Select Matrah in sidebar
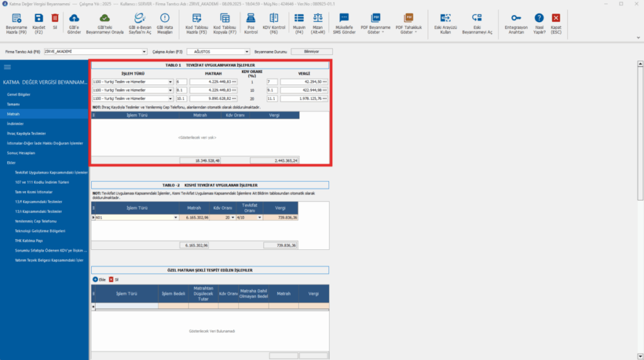The height and width of the screenshot is (360, 644). [x=45, y=114]
